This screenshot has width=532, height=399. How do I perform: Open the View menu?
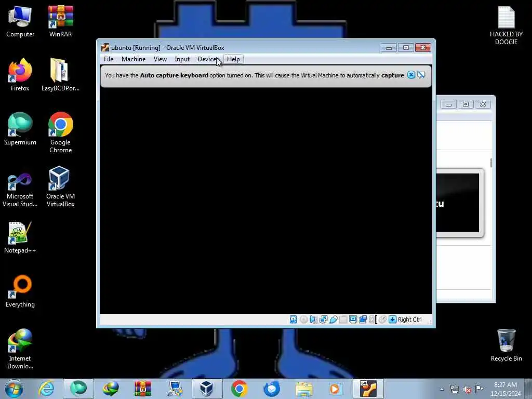(160, 59)
